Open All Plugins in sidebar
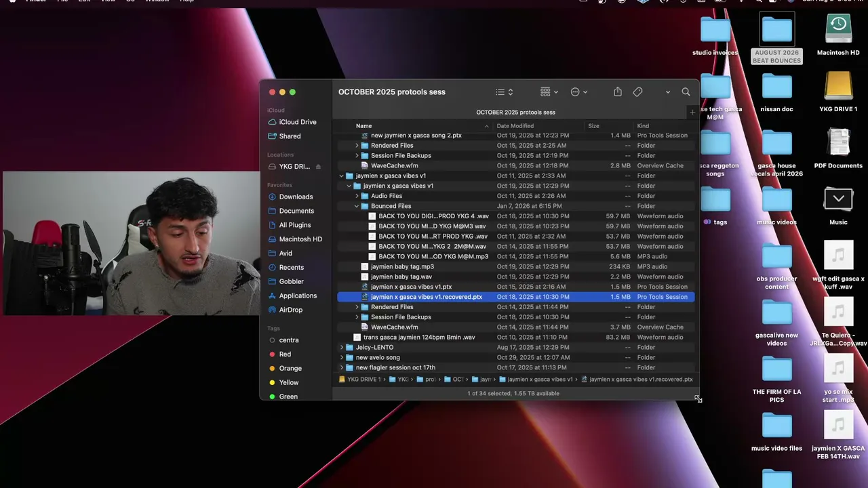 [295, 225]
